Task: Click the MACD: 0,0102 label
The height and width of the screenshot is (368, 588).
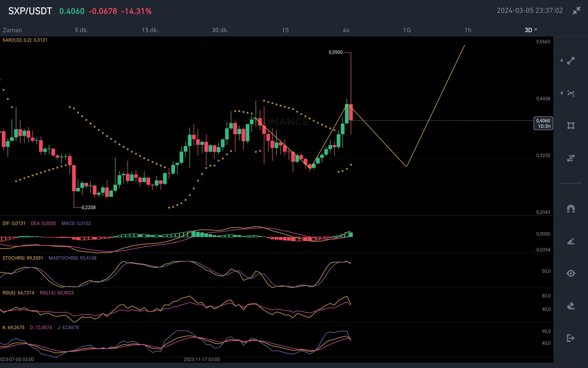Action: (x=76, y=223)
